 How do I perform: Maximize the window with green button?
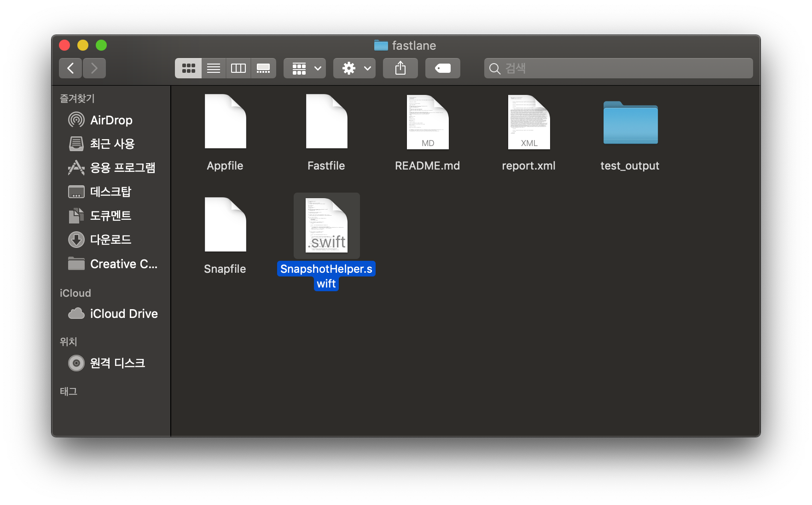(101, 45)
